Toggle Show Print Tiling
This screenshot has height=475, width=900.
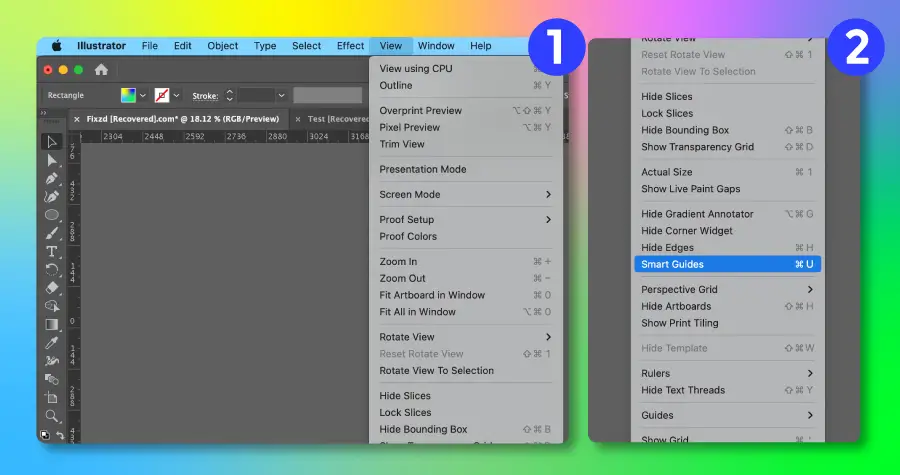[727, 323]
